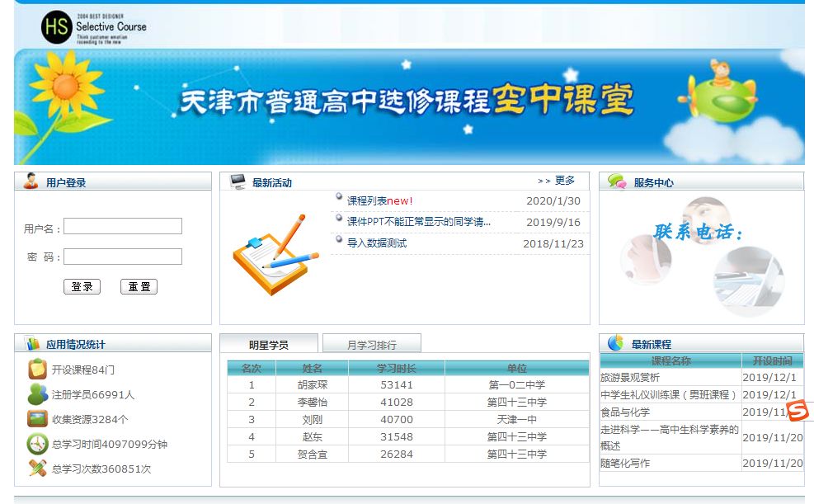Open the 食品与化学 course
The height and width of the screenshot is (504, 814).
coord(625,412)
